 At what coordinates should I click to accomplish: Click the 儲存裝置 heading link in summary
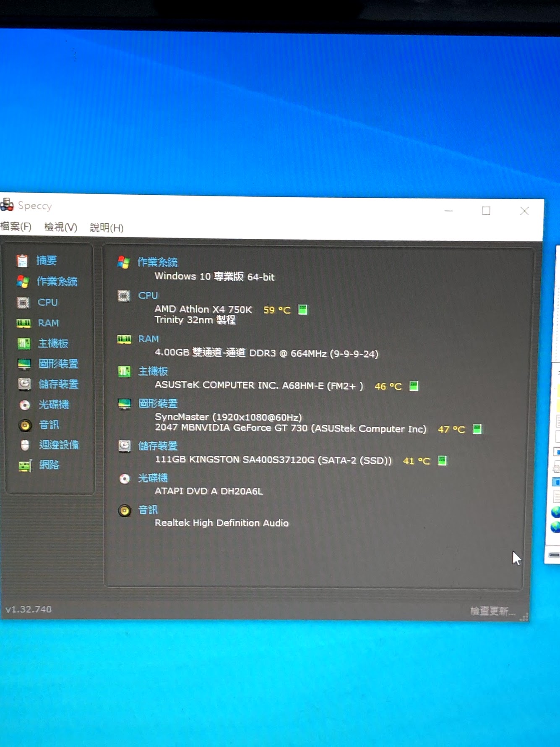pyautogui.click(x=158, y=446)
